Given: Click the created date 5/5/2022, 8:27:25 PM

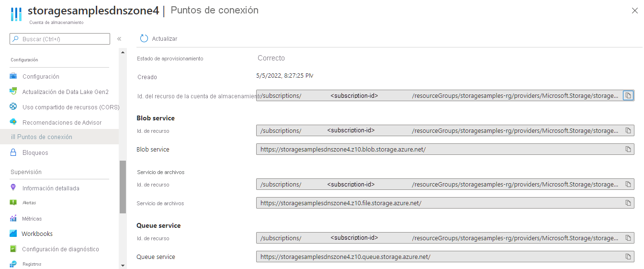Looking at the screenshot, I should pos(285,75).
